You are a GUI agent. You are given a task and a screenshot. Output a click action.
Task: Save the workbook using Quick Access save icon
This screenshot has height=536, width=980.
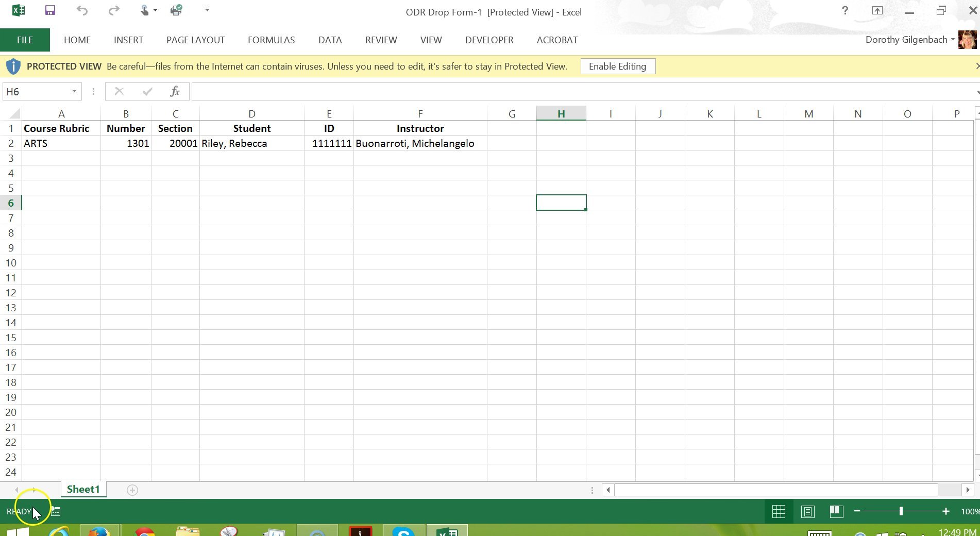49,10
